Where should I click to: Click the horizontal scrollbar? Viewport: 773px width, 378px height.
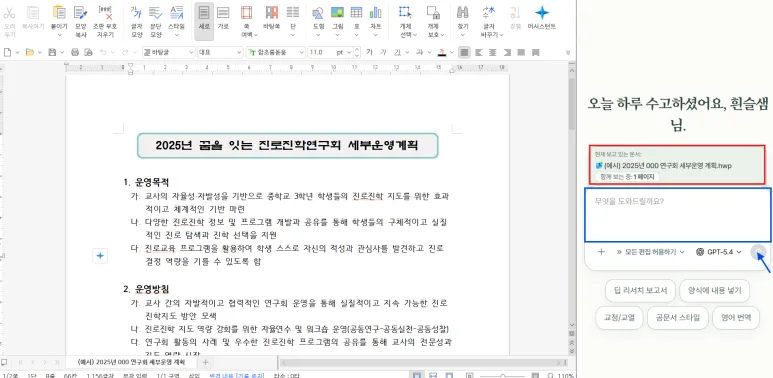[422, 363]
